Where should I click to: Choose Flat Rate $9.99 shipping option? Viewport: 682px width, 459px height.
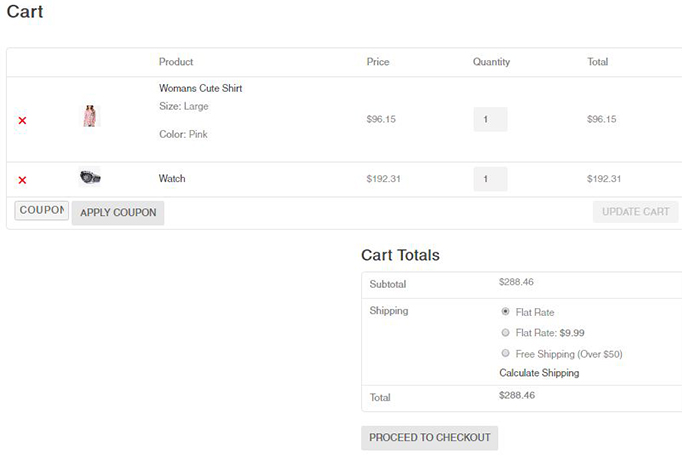pyautogui.click(x=505, y=333)
